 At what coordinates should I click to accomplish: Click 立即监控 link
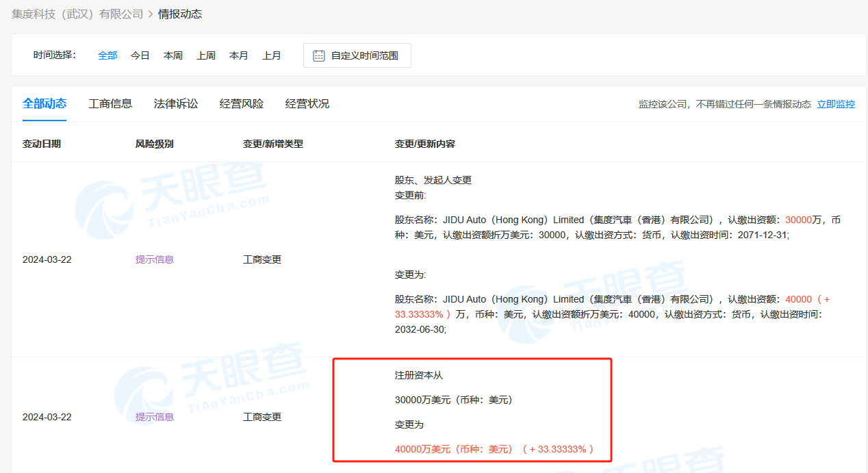pyautogui.click(x=836, y=104)
